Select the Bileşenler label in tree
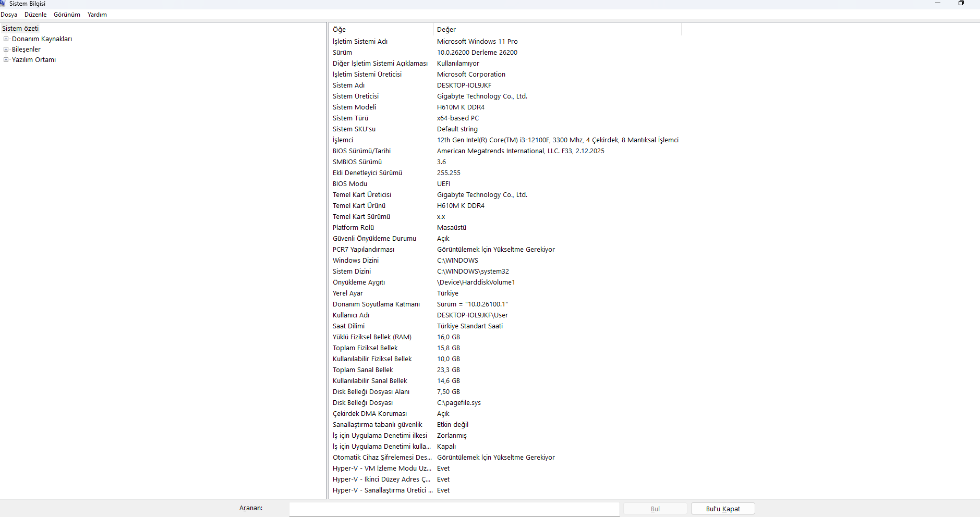980x517 pixels. coord(26,50)
